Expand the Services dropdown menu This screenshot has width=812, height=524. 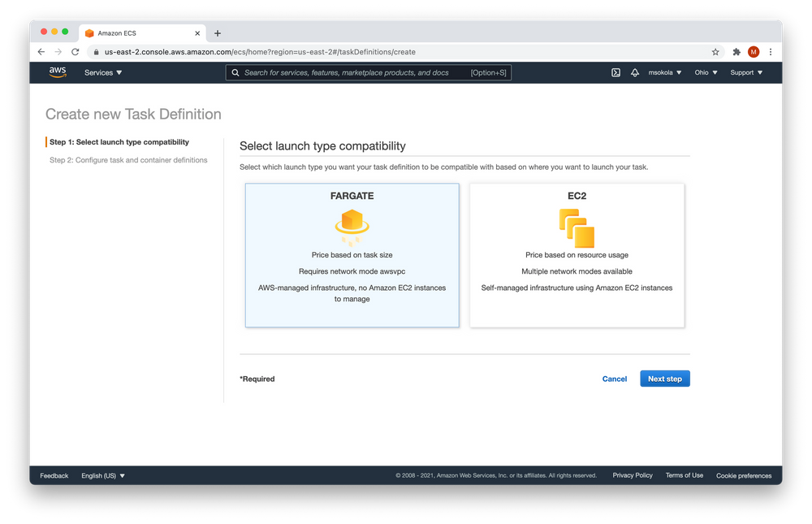click(x=103, y=72)
